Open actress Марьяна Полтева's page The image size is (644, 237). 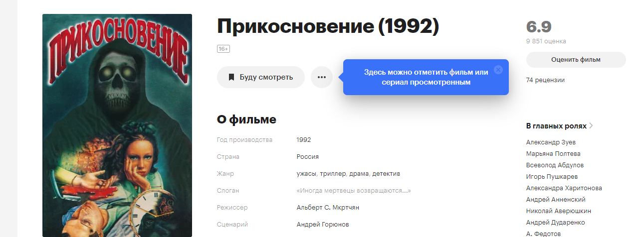click(553, 153)
